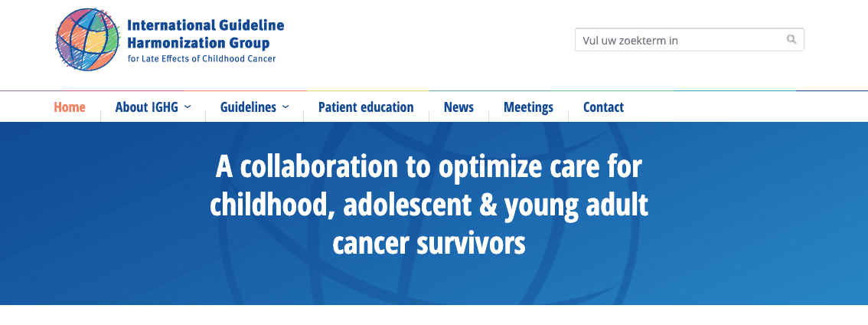Click the 'International Guideline' logo text line
The image size is (868, 325).
tap(205, 25)
